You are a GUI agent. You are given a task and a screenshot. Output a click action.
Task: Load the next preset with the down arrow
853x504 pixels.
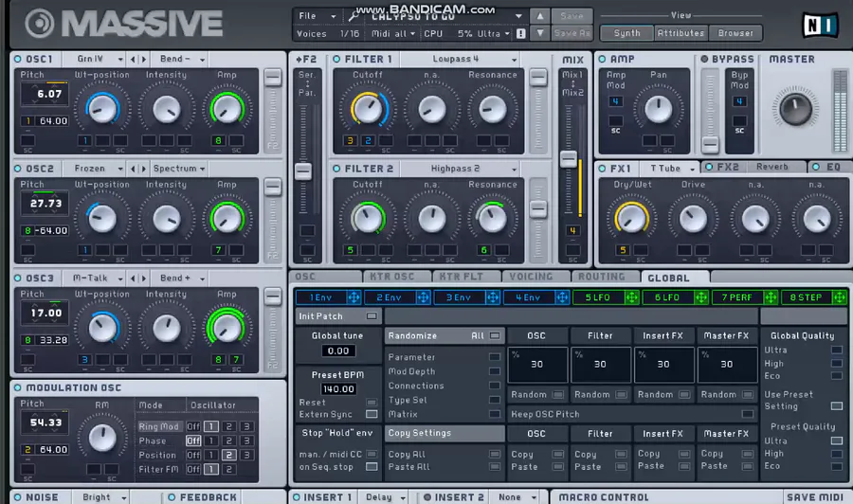(539, 33)
